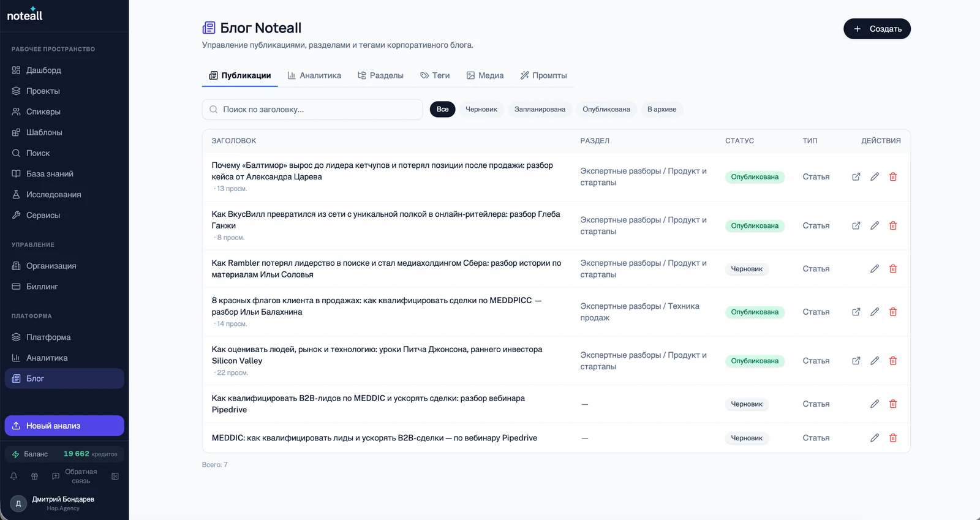Delete the MEDDPICC red flags article
Screen dimensions: 980x520
click(893, 312)
